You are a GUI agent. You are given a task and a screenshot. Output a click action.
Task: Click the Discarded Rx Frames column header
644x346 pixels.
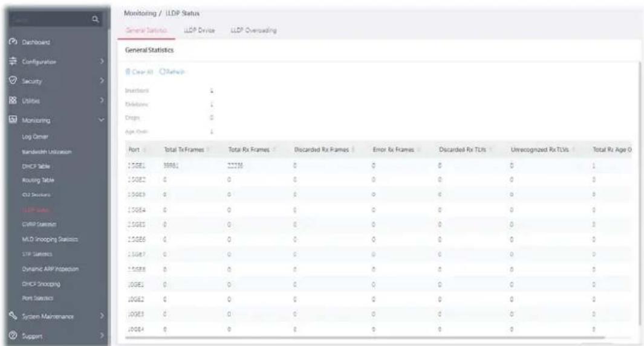322,150
